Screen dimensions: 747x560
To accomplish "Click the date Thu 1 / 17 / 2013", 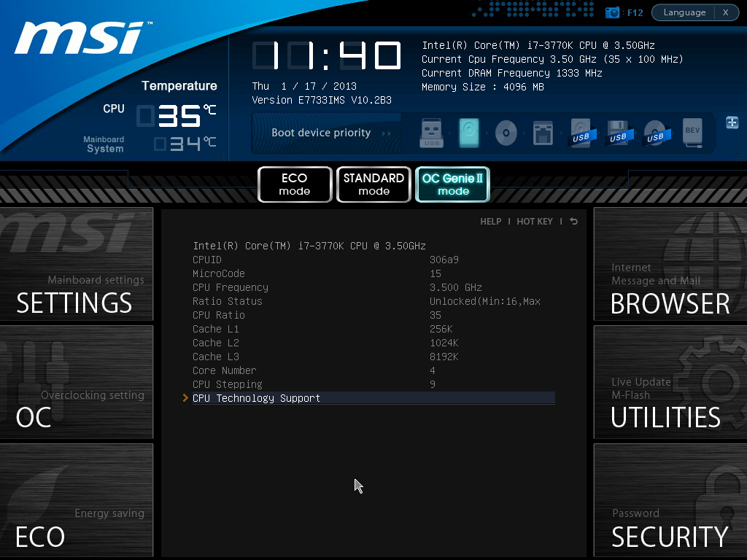I will click(304, 86).
